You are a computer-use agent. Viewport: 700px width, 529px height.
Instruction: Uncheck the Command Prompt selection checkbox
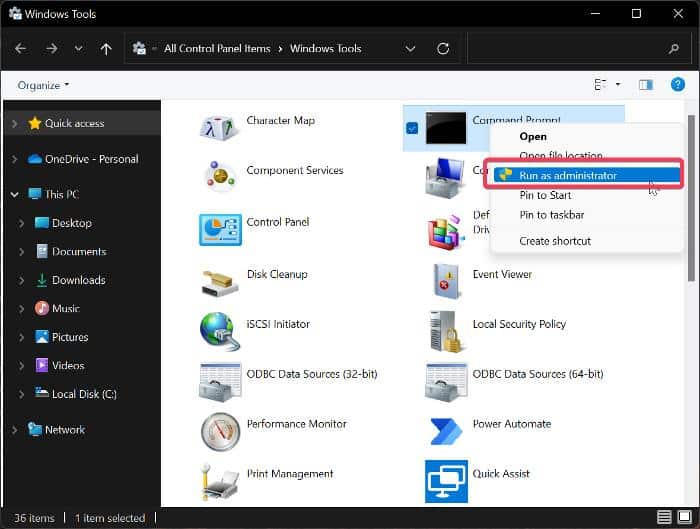412,128
